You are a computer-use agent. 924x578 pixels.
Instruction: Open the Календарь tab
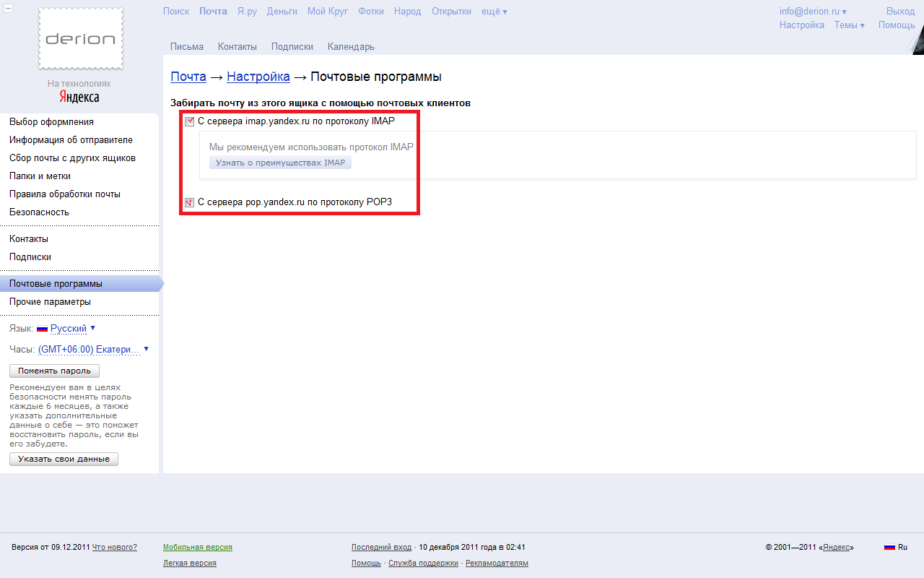(x=351, y=47)
